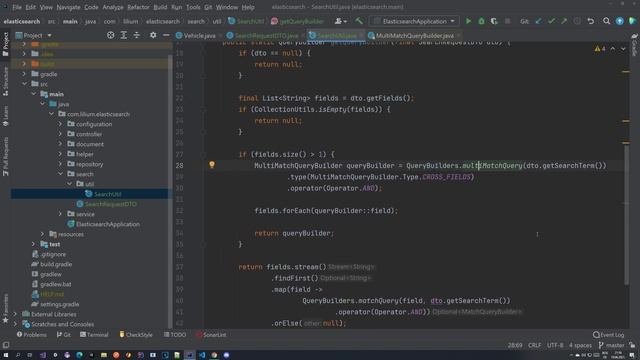Open Windows Start menu
This screenshot has height=360, width=640.
point(6,355)
